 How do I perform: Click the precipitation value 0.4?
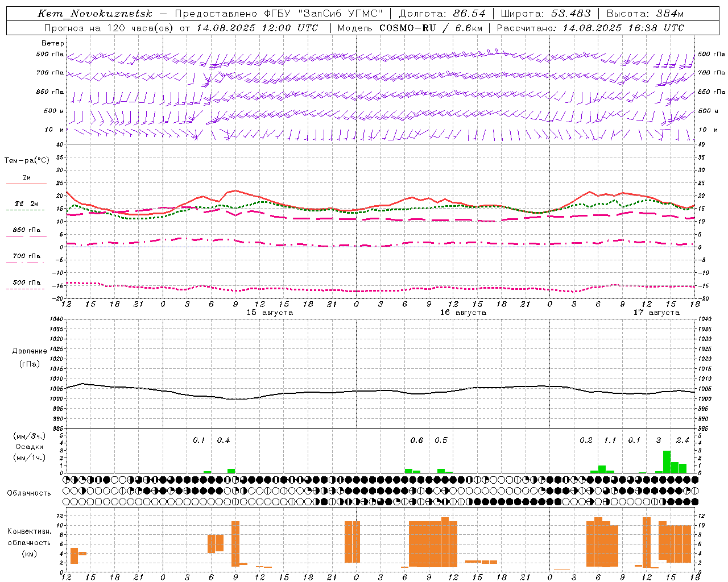[x=224, y=440]
